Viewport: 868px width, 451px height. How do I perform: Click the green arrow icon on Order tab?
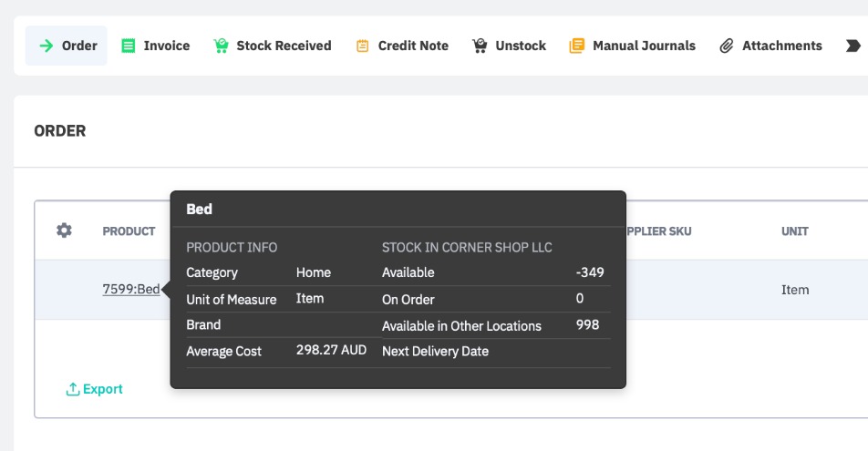click(x=45, y=46)
